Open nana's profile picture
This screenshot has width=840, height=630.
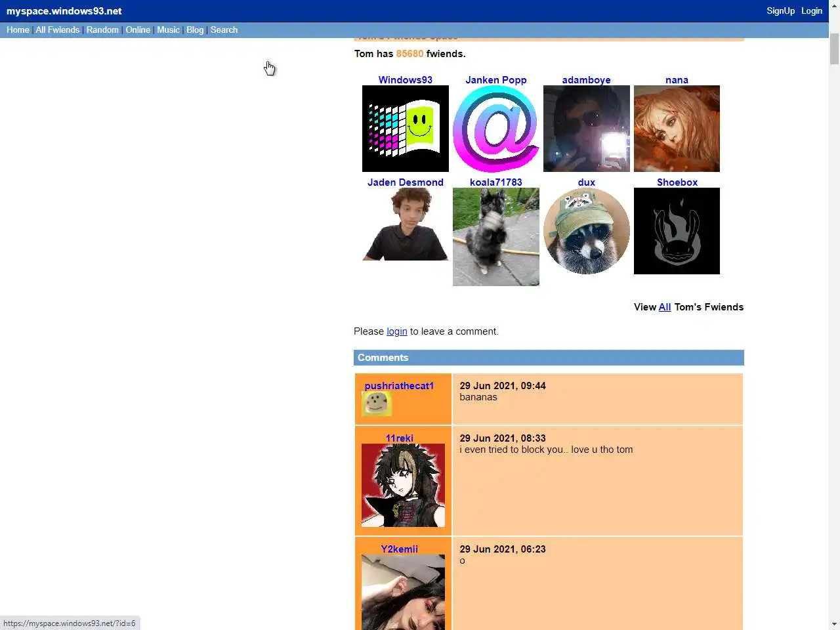pyautogui.click(x=677, y=129)
